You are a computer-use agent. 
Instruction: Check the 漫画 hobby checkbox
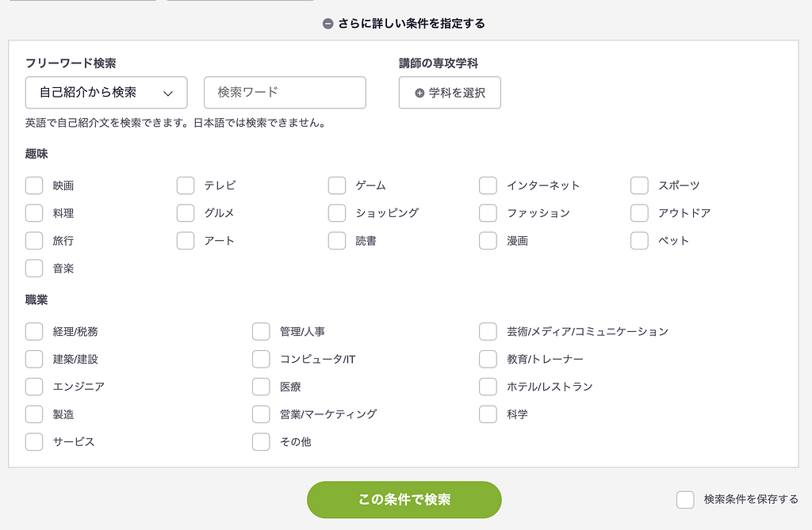[488, 241]
